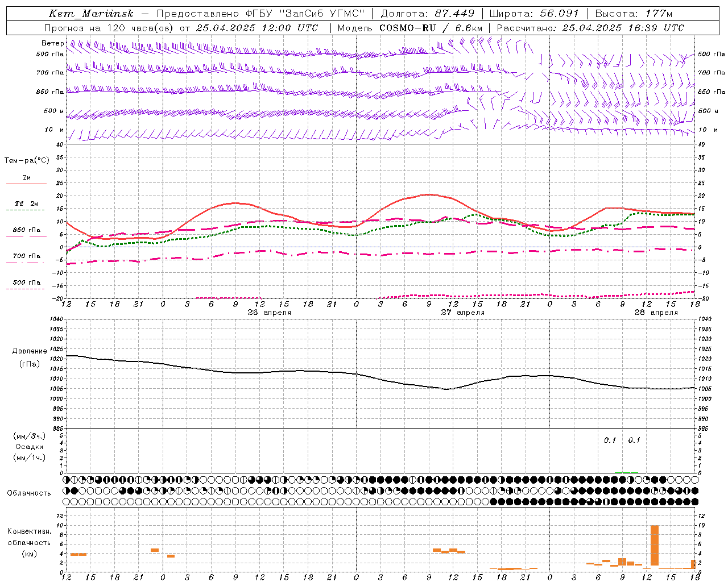Click 'Рассчитано: 25.04.2025 16:39 UTC' timestamp
Viewport: 728px width, 582px height.
(x=590, y=28)
